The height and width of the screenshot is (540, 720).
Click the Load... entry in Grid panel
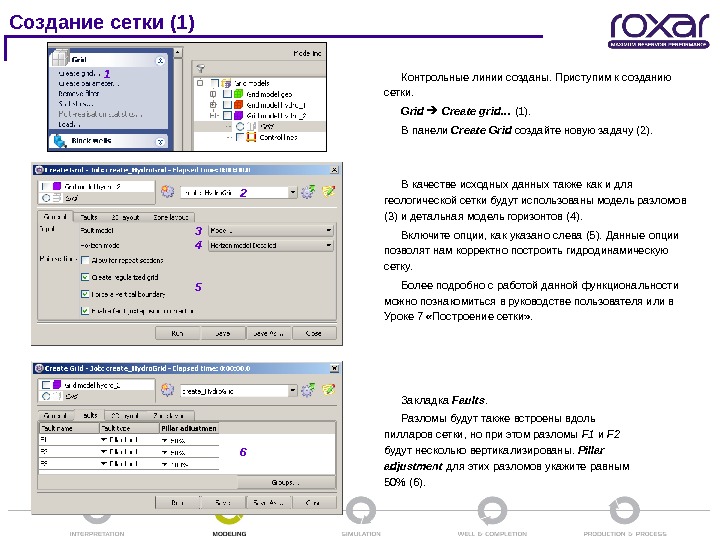click(69, 124)
